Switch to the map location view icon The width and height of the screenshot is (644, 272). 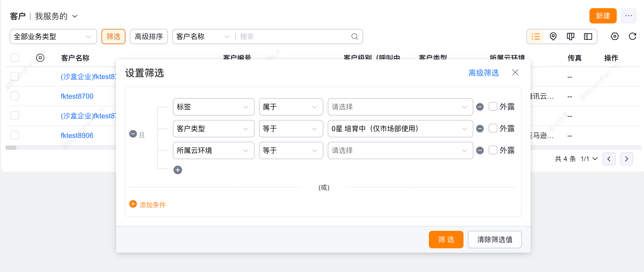[553, 37]
